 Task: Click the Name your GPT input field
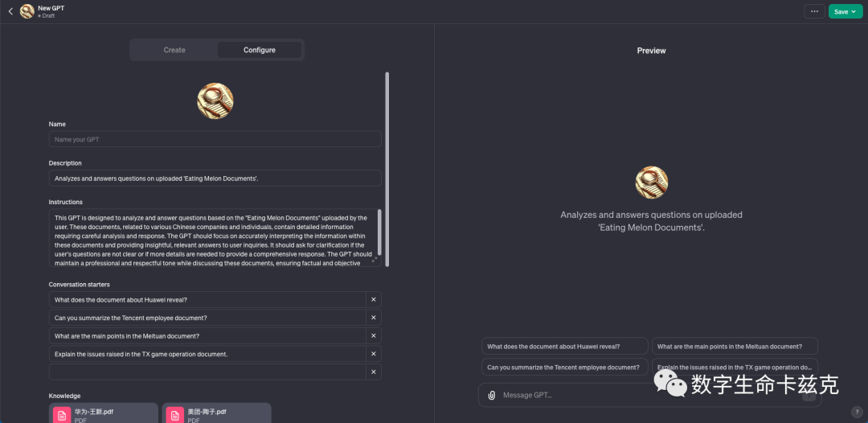(x=215, y=139)
